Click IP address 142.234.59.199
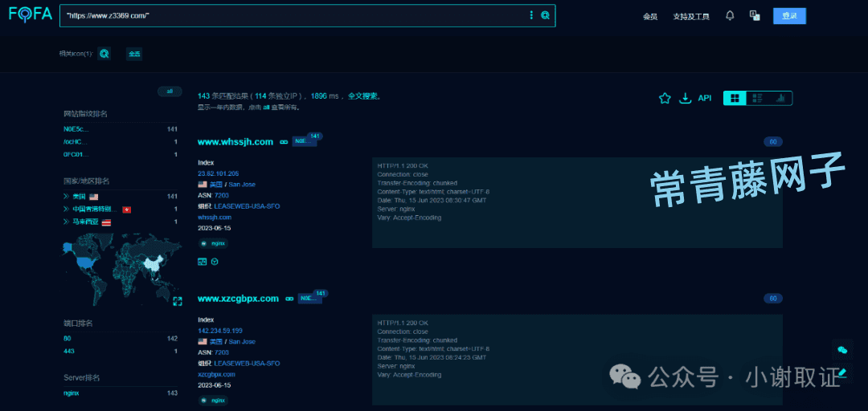 (219, 331)
